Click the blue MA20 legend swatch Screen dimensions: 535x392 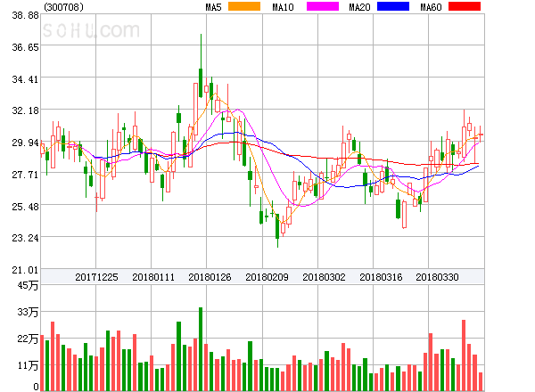[x=393, y=6]
